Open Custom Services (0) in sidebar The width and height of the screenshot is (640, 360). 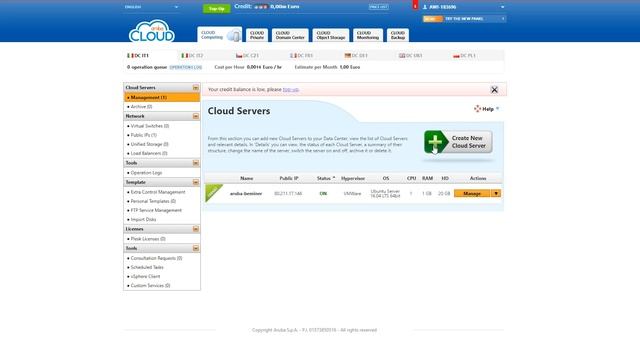[x=150, y=286]
